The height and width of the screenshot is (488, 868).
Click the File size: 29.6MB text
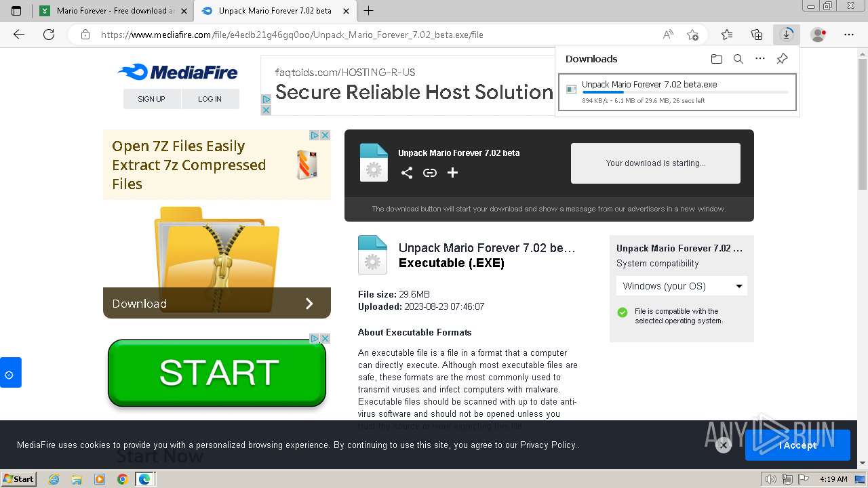[x=394, y=294]
